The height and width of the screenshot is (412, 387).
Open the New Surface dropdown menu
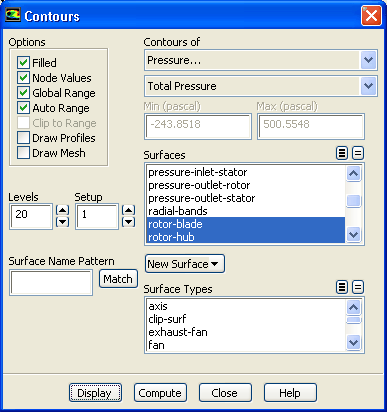coord(185,264)
